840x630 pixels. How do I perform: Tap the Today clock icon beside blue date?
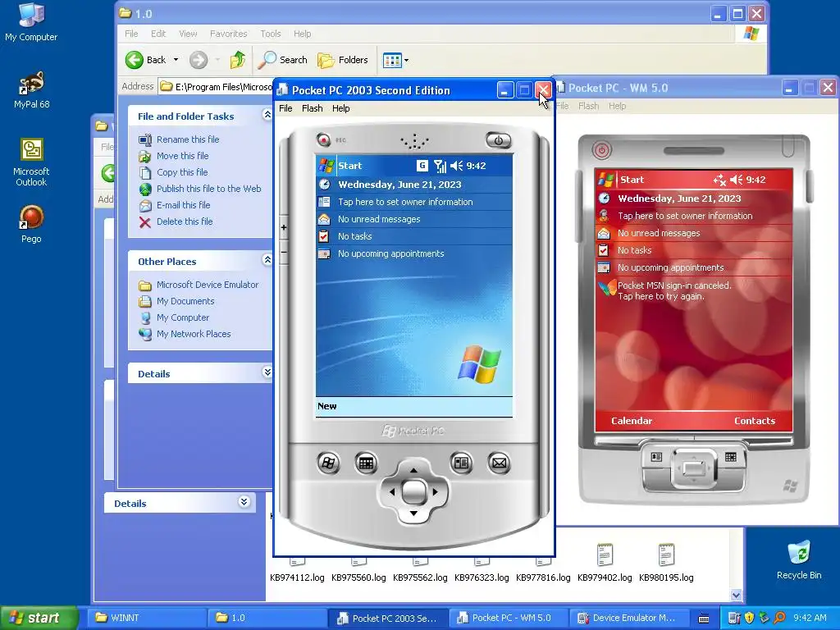pyautogui.click(x=325, y=185)
